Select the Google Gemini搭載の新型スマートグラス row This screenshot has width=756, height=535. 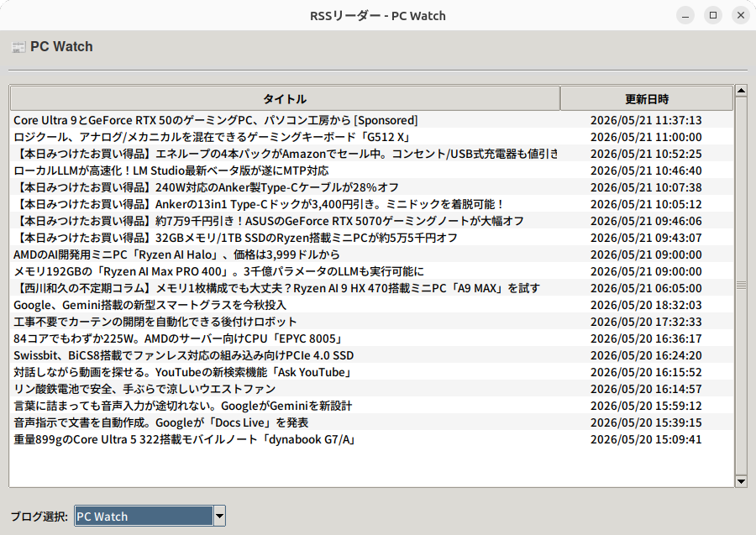pyautogui.click(x=371, y=305)
